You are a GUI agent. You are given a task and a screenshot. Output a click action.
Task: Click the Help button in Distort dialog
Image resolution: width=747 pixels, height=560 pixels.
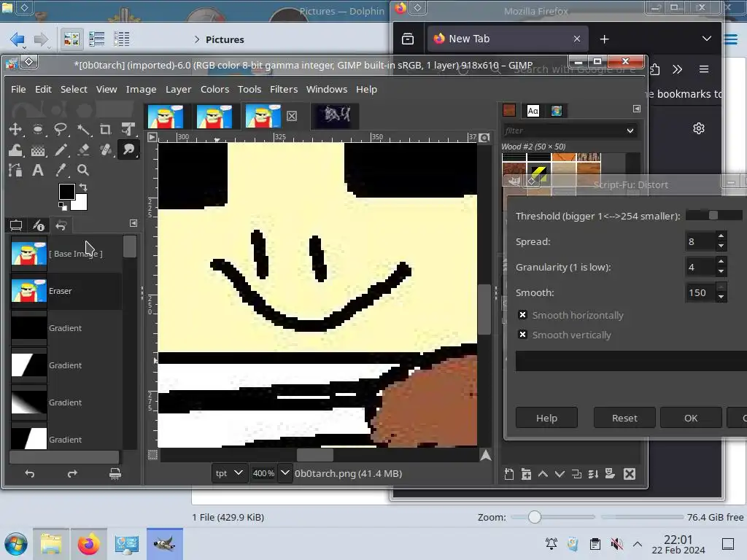(546, 418)
